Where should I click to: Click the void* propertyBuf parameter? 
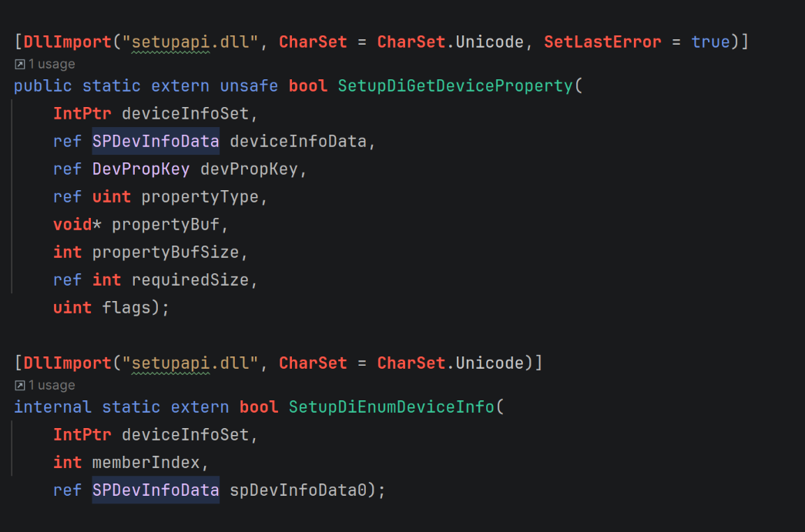coord(169,225)
